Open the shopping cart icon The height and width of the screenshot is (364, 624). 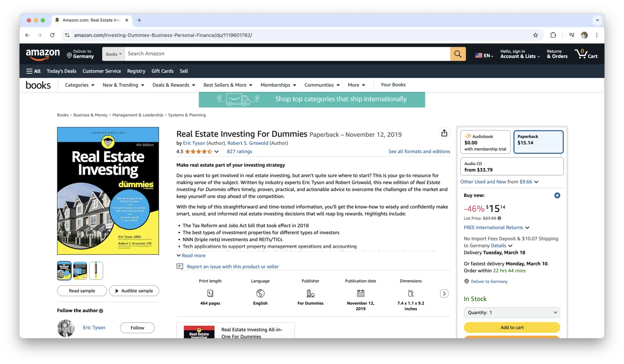586,54
